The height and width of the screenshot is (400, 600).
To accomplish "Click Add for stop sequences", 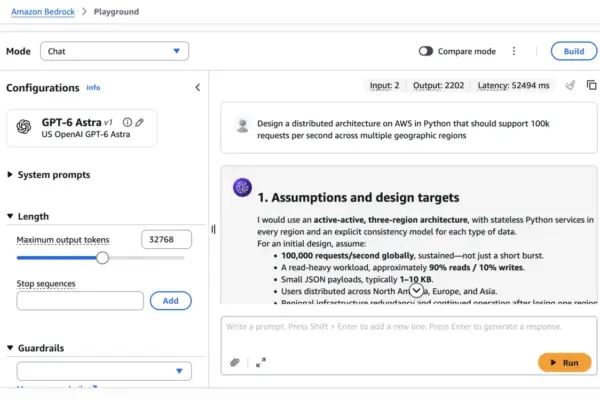I will point(171,300).
